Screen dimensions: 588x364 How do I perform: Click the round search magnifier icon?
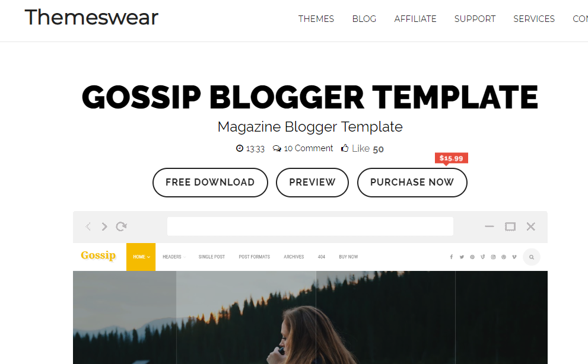[x=532, y=257]
